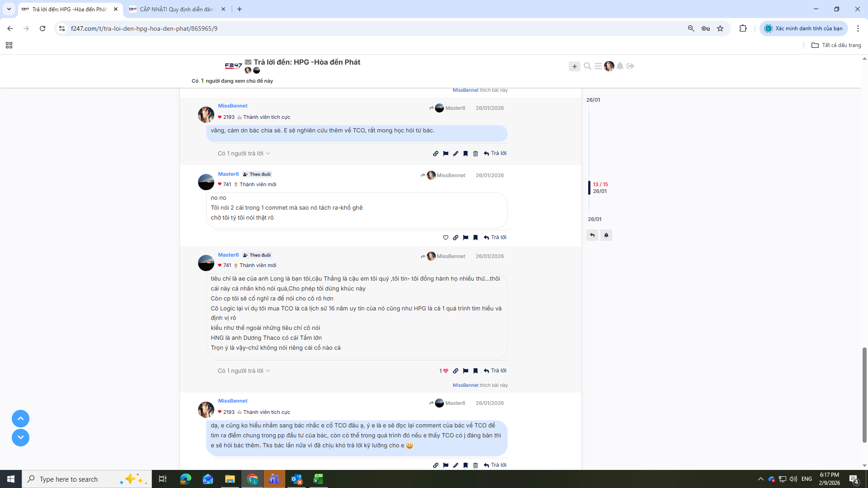Delete the 'vâng, cảm ơn bác' post
The image size is (868, 488).
[476, 154]
